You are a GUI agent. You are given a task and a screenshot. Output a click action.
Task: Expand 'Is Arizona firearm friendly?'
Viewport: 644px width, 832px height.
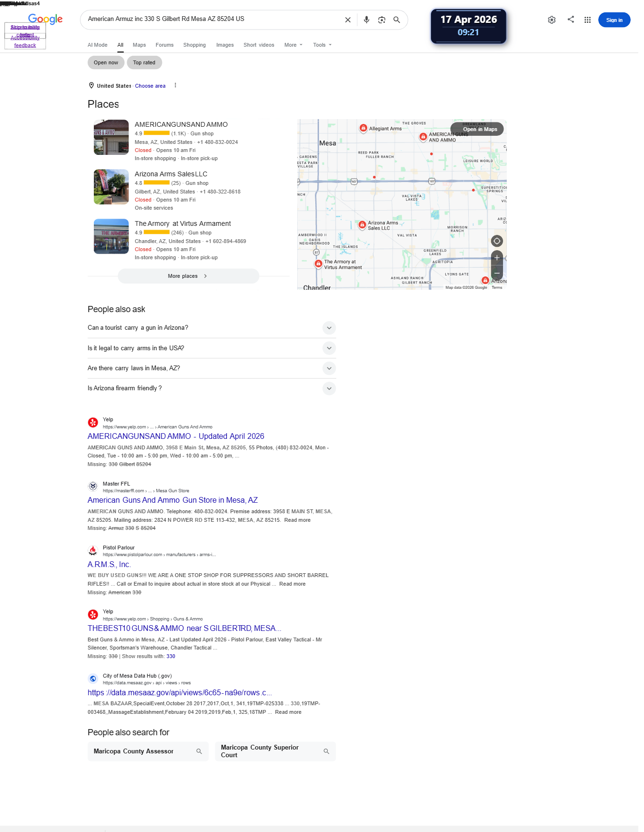(x=211, y=388)
